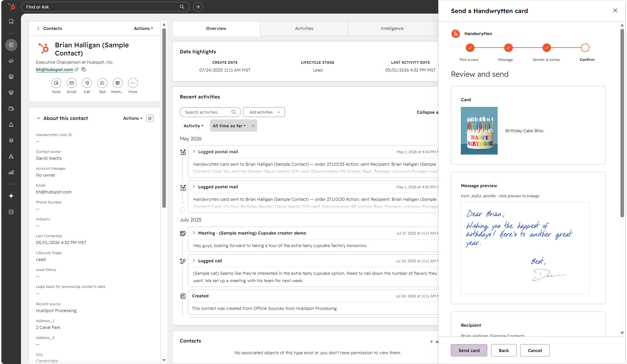
Task: Open the Commerce wallet sidebar icon
Action: tap(11, 109)
